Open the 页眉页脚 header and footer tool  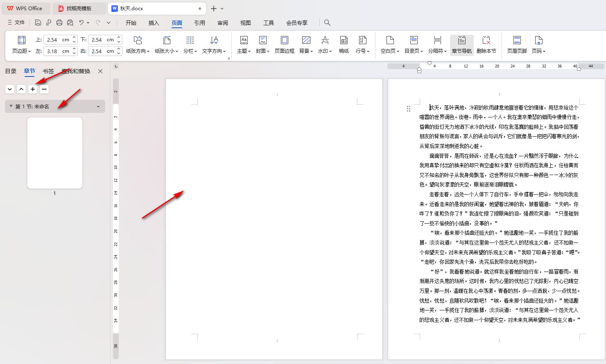pos(517,45)
